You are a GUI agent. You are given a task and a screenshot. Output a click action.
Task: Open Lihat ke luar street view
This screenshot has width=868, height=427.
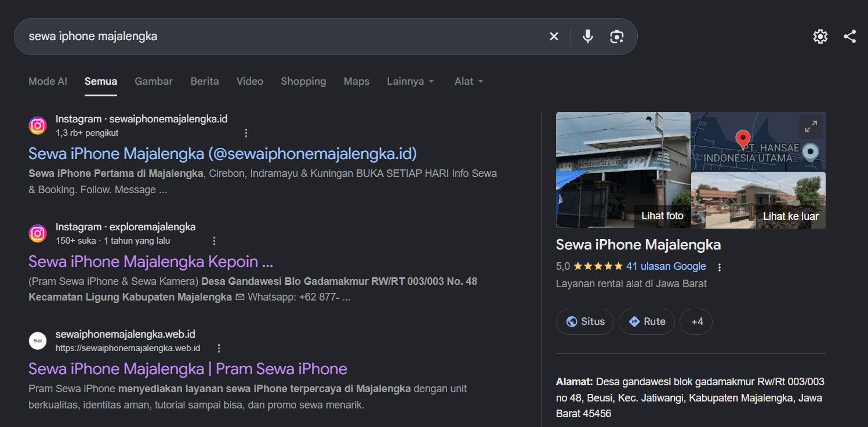click(x=758, y=200)
